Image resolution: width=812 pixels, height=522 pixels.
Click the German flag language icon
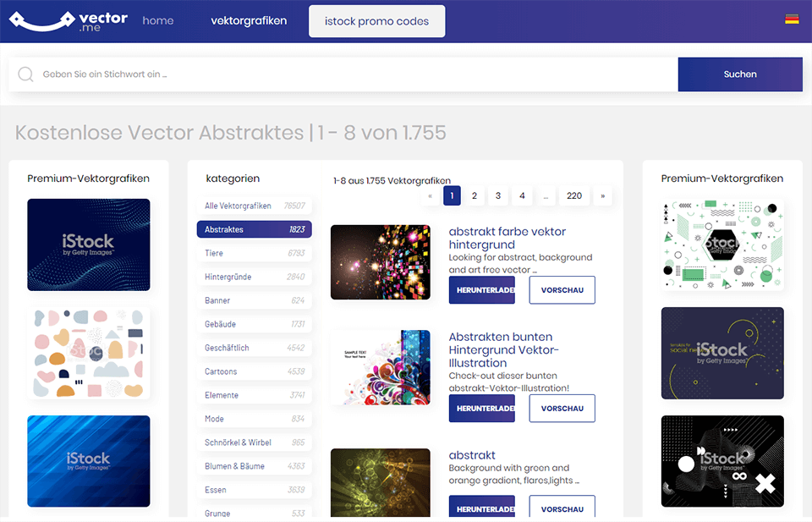(792, 17)
